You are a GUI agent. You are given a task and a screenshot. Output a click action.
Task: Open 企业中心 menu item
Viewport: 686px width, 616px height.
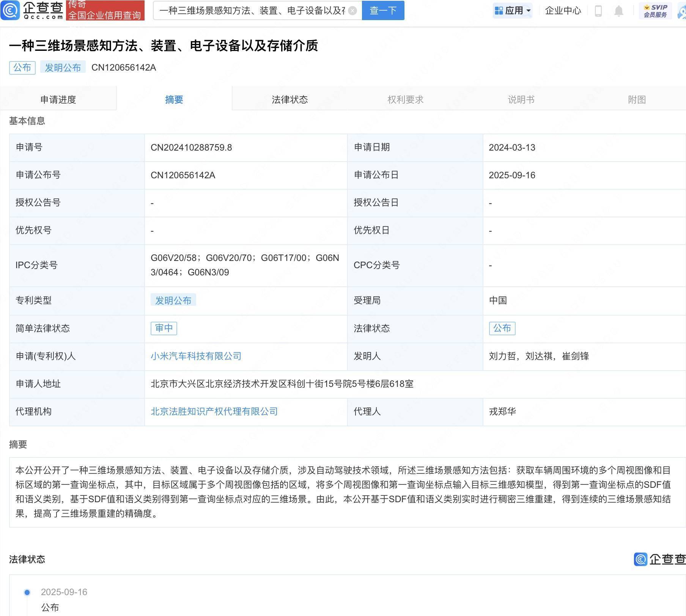(x=563, y=11)
